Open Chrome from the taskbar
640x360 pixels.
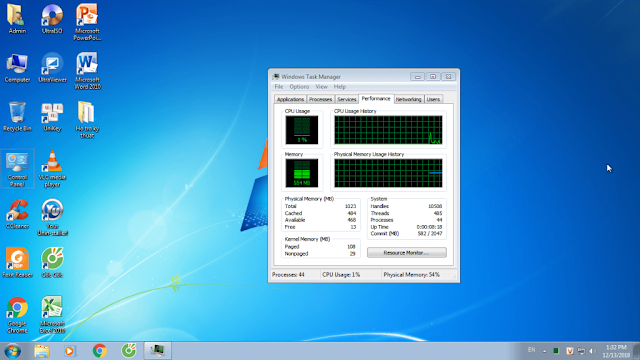tap(99, 351)
